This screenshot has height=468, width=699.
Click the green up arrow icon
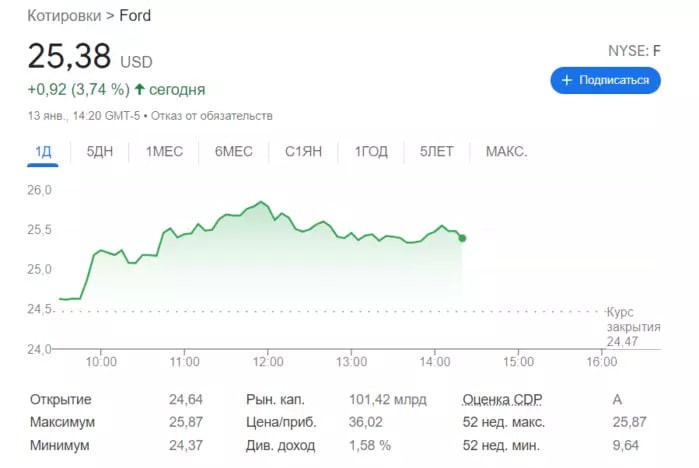click(139, 89)
